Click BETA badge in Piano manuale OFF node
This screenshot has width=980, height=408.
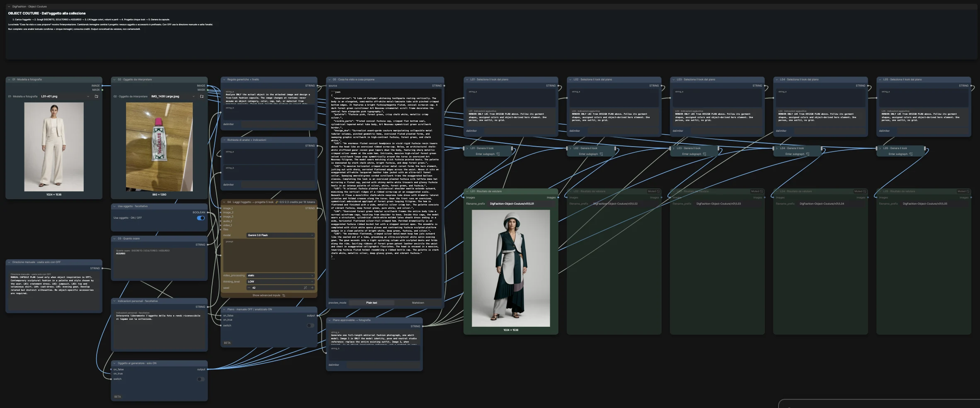click(x=227, y=343)
